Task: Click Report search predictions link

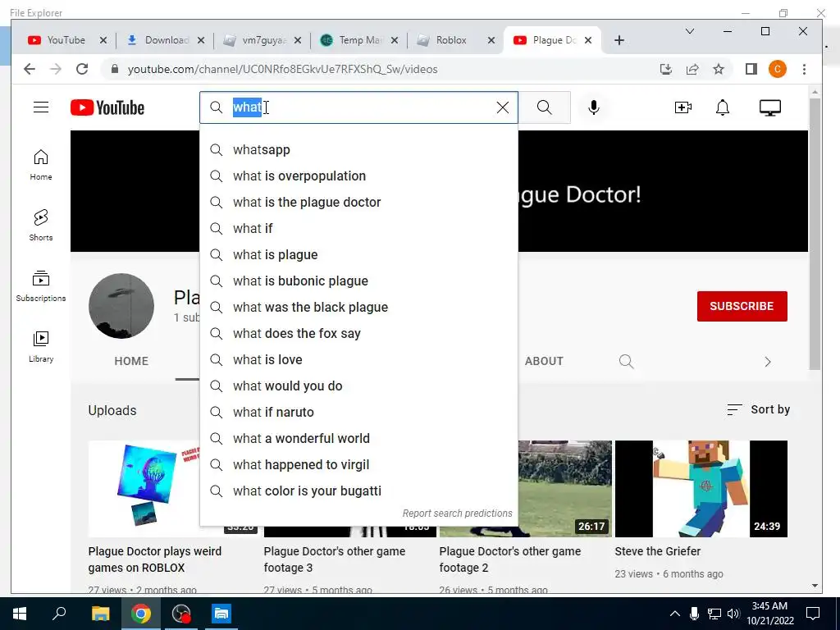Action: 457,514
